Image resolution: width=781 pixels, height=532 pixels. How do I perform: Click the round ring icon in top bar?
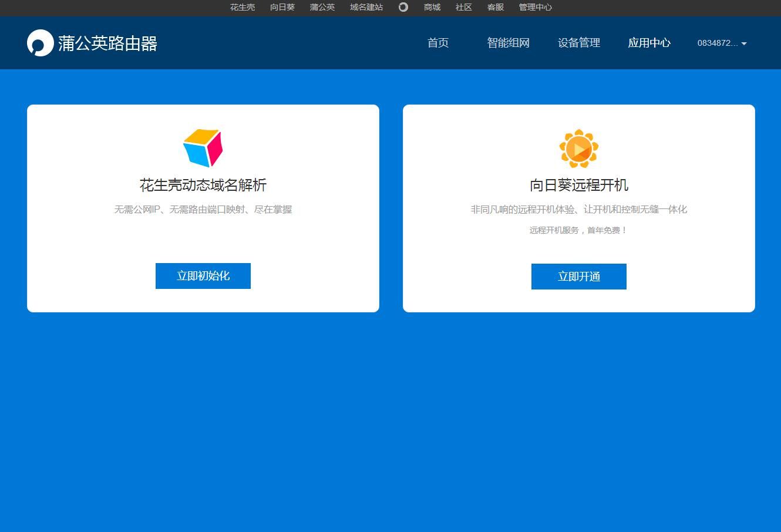tap(403, 7)
